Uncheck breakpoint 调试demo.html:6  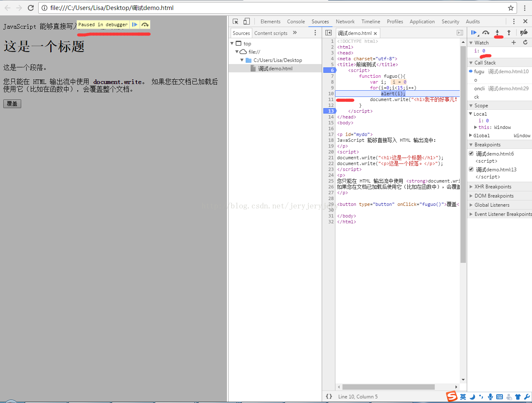tap(471, 153)
